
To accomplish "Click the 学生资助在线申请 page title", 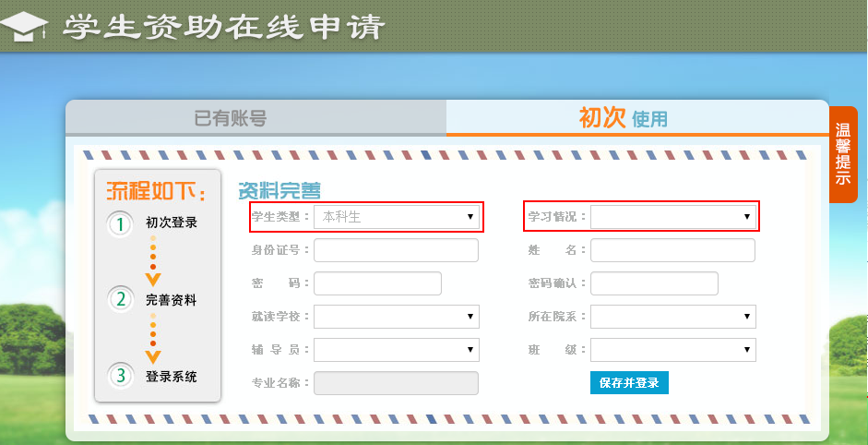I will pyautogui.click(x=222, y=26).
